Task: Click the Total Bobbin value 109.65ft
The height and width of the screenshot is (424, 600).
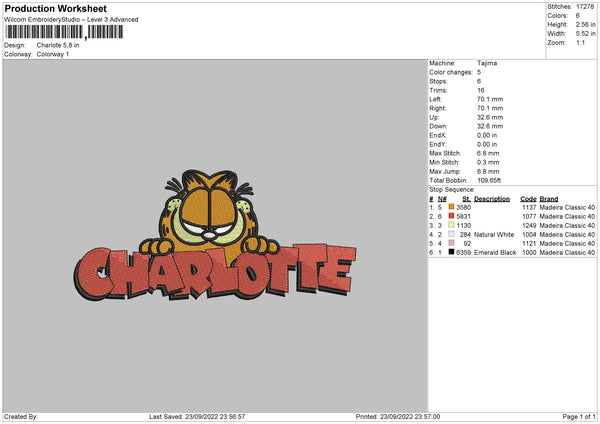Action: coord(489,181)
